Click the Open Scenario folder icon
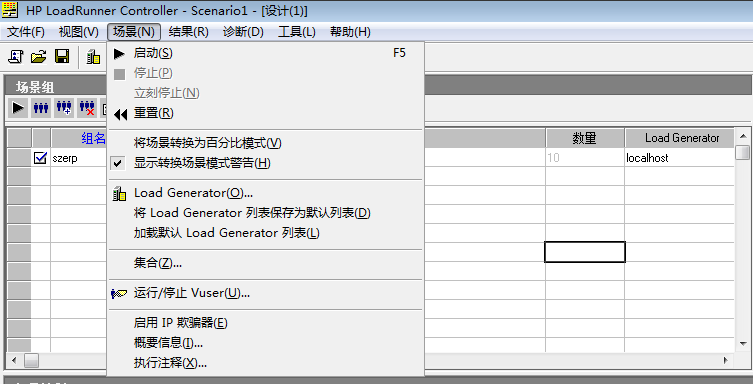This screenshot has width=753, height=384. click(x=39, y=57)
